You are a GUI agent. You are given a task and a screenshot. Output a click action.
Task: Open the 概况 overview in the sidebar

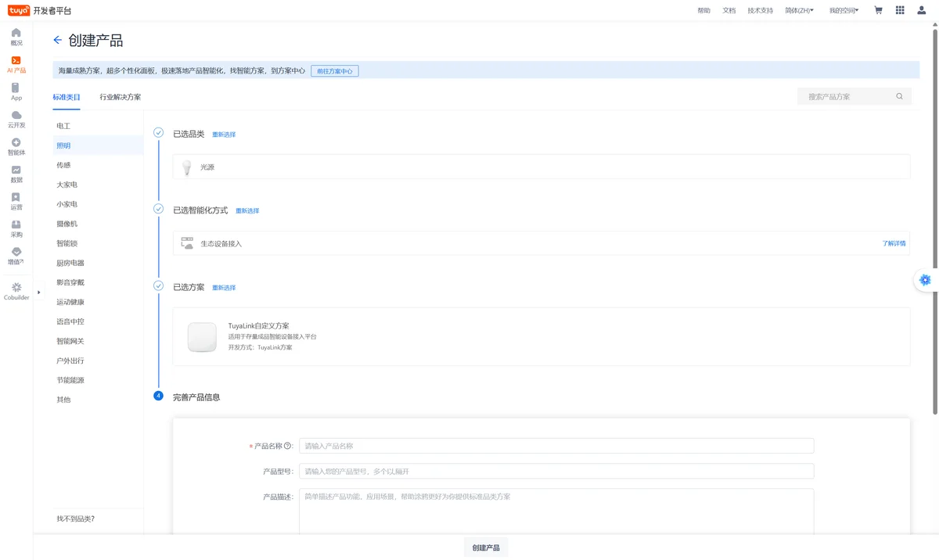click(16, 37)
